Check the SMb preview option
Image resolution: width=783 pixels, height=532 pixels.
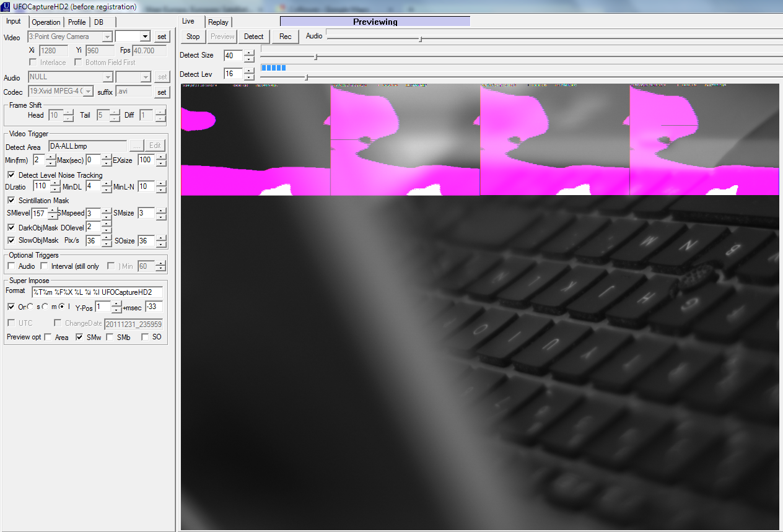(110, 337)
